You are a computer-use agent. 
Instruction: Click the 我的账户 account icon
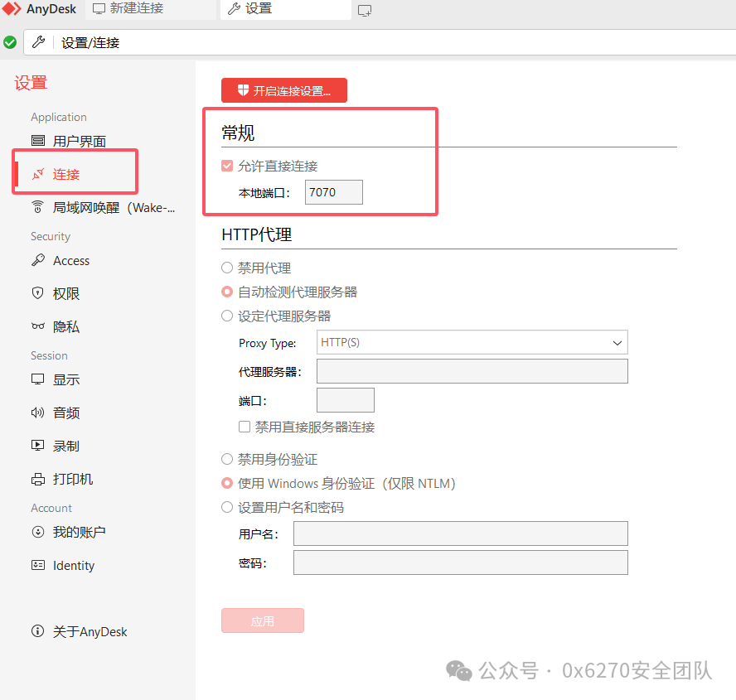pos(38,532)
